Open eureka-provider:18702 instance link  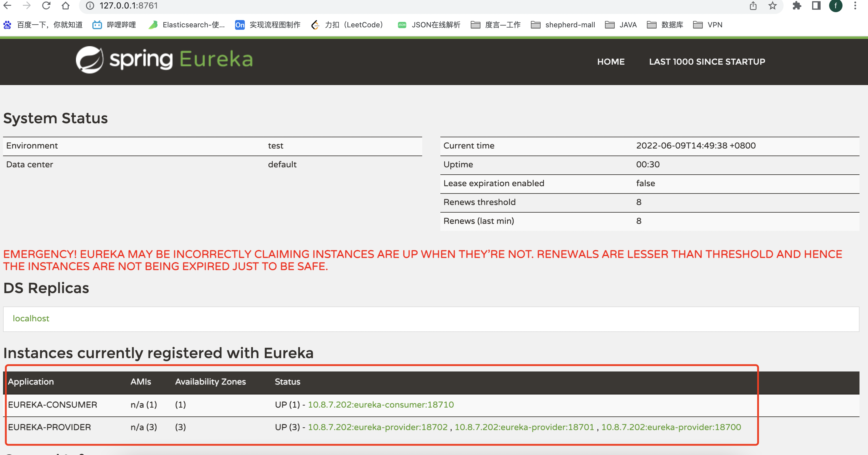pyautogui.click(x=378, y=427)
